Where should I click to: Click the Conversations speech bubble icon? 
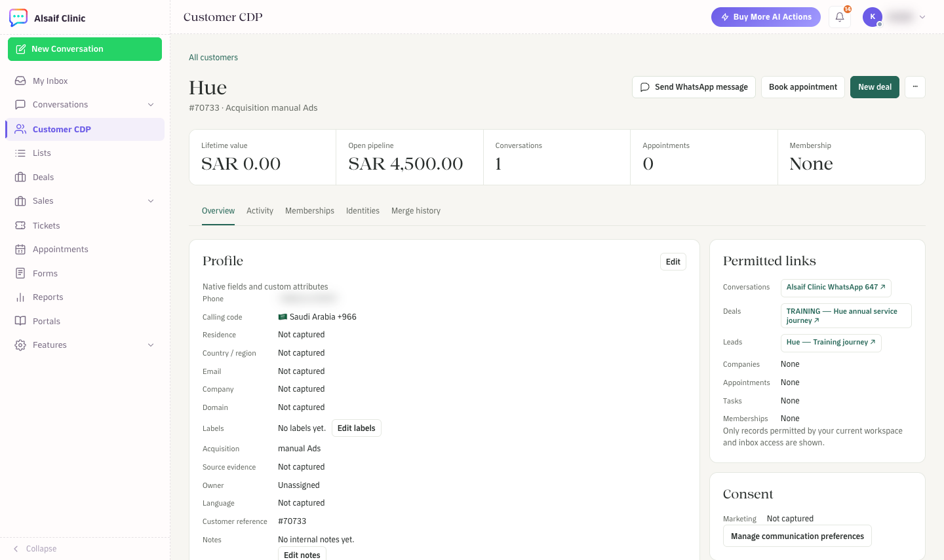pos(20,105)
